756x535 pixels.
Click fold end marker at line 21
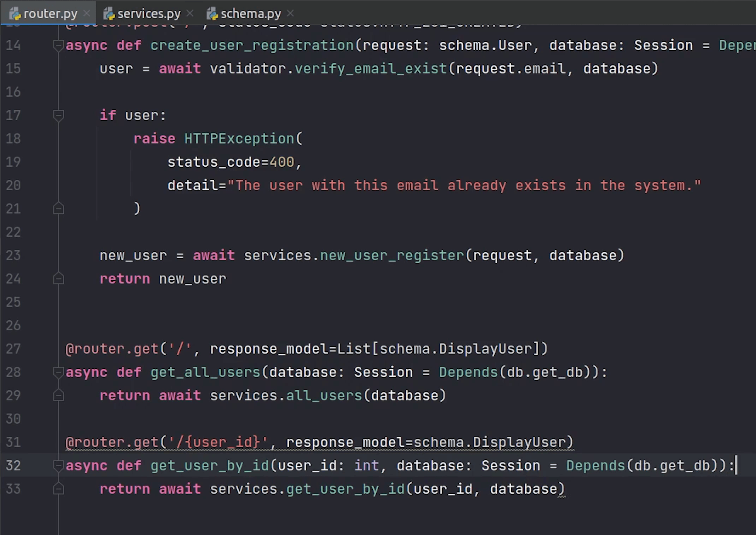click(58, 208)
